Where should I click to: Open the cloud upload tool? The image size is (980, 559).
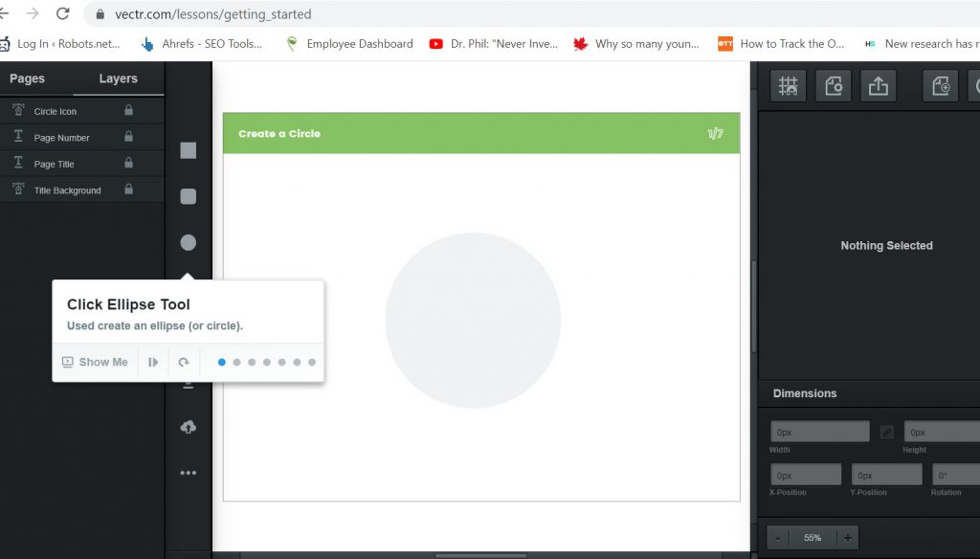(x=188, y=426)
